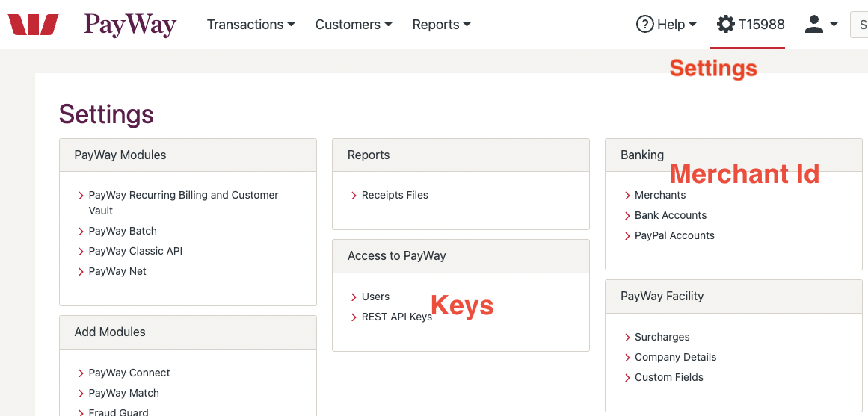Click the chevron beside PayPal Accounts
Image resolution: width=868 pixels, height=416 pixels.
tap(627, 236)
